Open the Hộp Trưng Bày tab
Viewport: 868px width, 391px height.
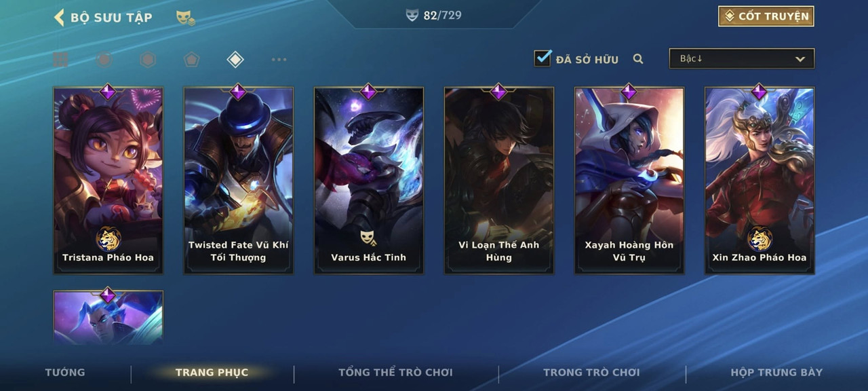[x=776, y=372]
